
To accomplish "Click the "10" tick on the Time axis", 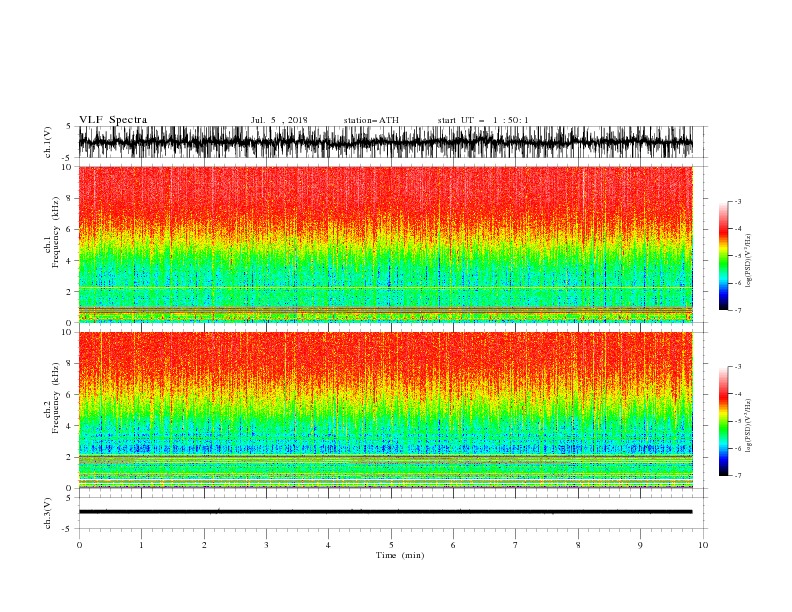I will (x=703, y=545).
